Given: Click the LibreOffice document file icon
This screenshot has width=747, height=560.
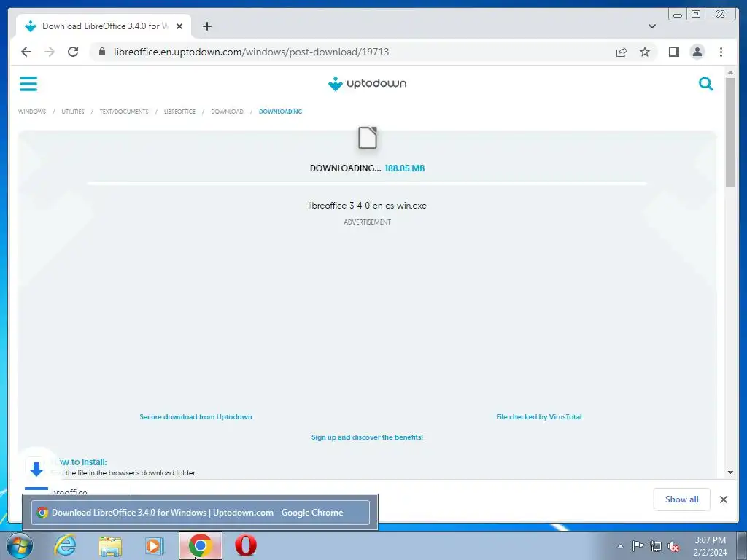Looking at the screenshot, I should click(368, 138).
